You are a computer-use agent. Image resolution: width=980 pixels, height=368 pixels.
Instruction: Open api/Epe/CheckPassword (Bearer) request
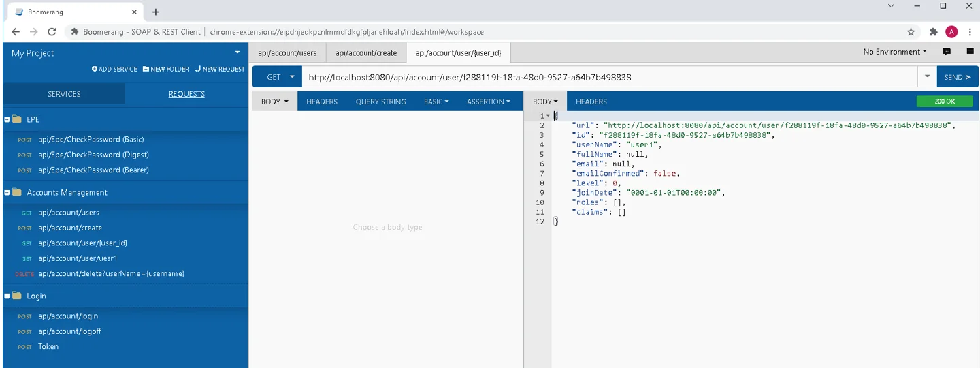pyautogui.click(x=93, y=170)
